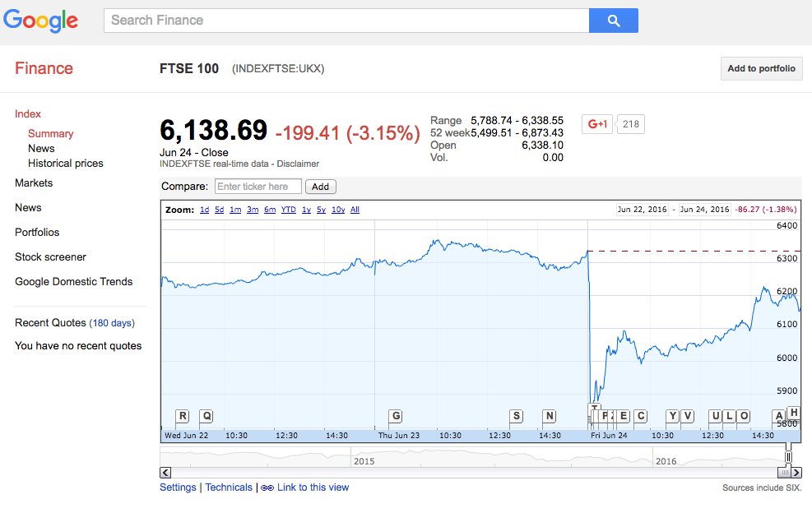
Task: Set chart zoom to 5d
Action: [x=220, y=210]
